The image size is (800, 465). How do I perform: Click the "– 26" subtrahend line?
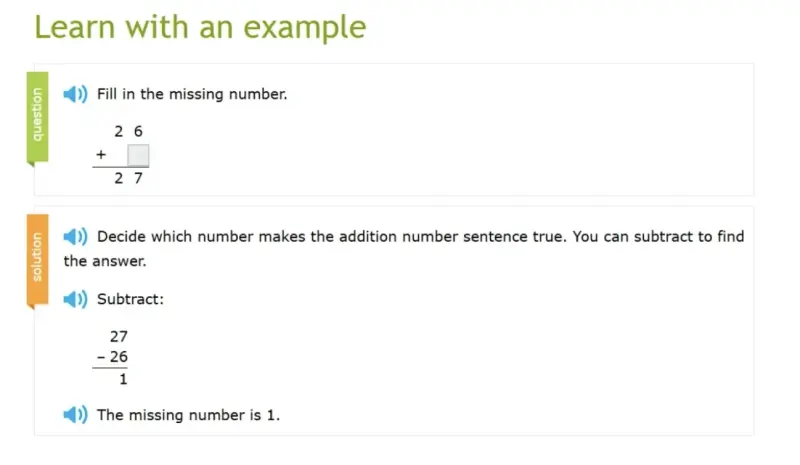pyautogui.click(x=114, y=357)
